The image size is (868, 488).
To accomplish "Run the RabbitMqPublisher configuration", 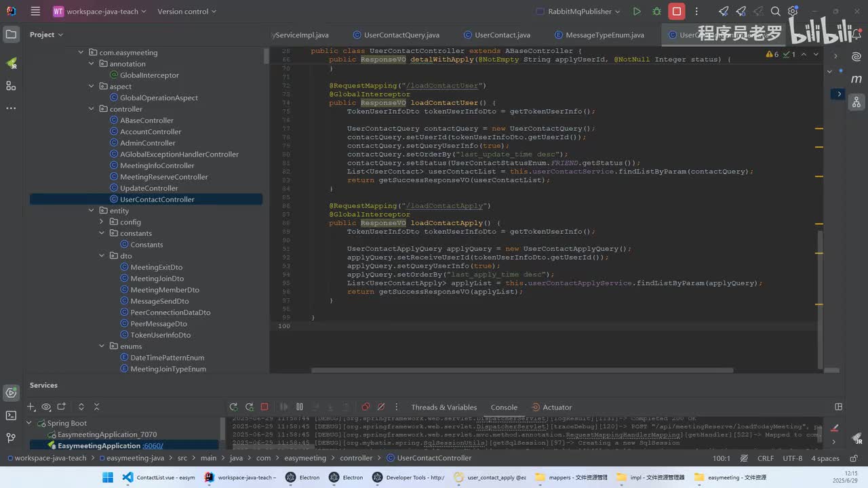I will [x=636, y=12].
